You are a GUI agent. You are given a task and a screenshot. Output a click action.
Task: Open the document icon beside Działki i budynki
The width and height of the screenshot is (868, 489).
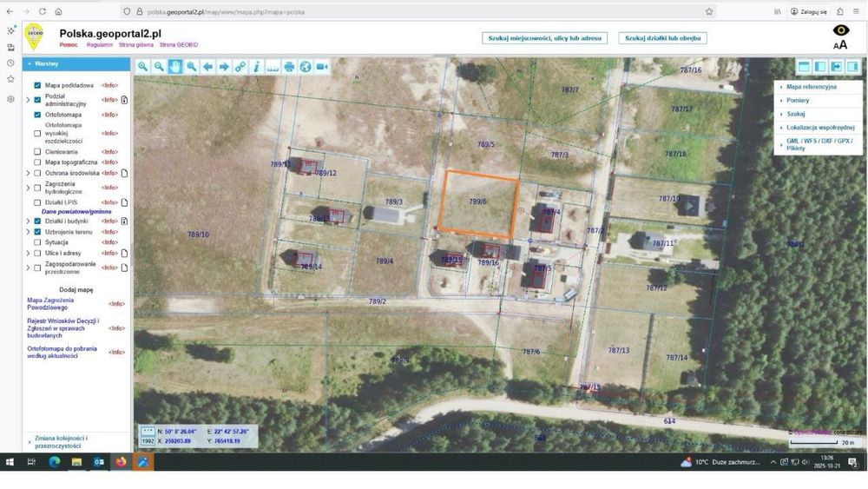click(124, 221)
